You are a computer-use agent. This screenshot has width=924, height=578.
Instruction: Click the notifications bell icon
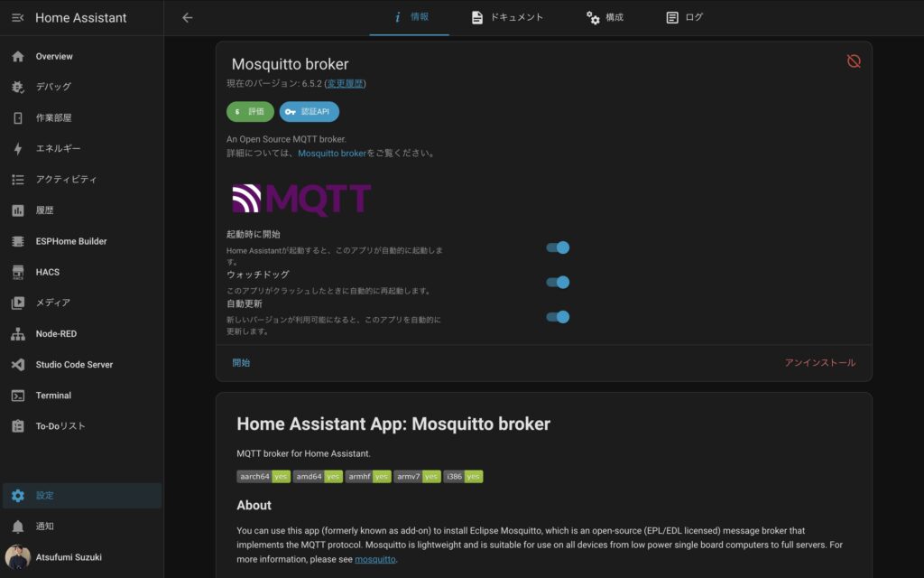pyautogui.click(x=18, y=527)
